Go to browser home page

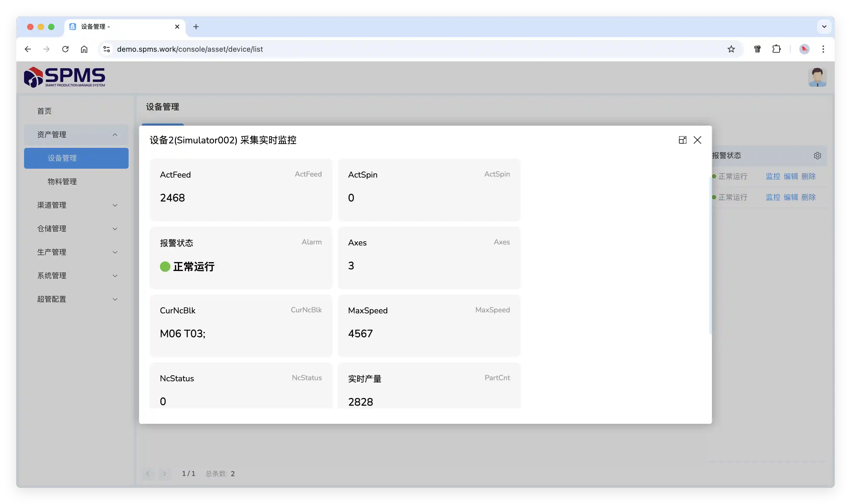(x=84, y=49)
